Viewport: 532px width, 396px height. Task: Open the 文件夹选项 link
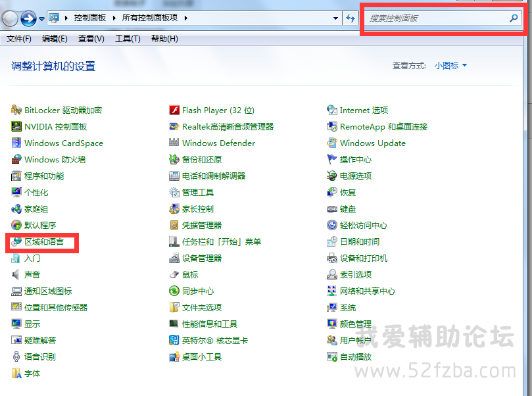tap(202, 307)
